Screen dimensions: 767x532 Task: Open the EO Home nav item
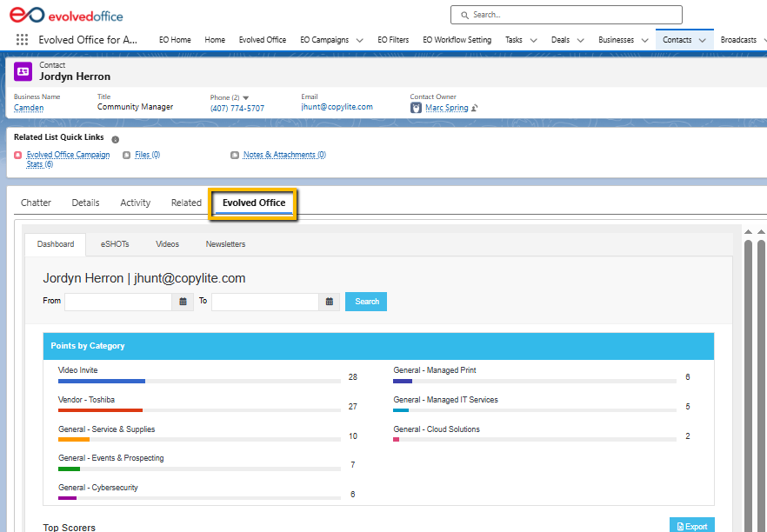click(175, 40)
